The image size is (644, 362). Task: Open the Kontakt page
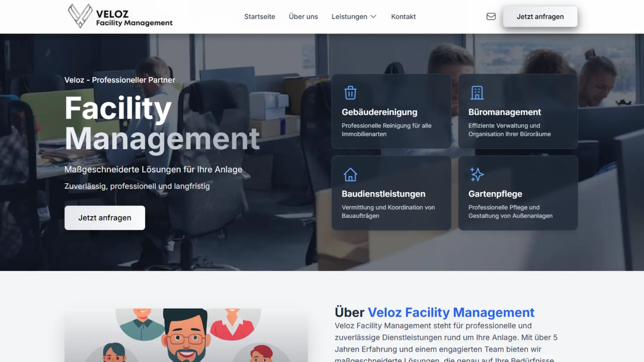403,16
